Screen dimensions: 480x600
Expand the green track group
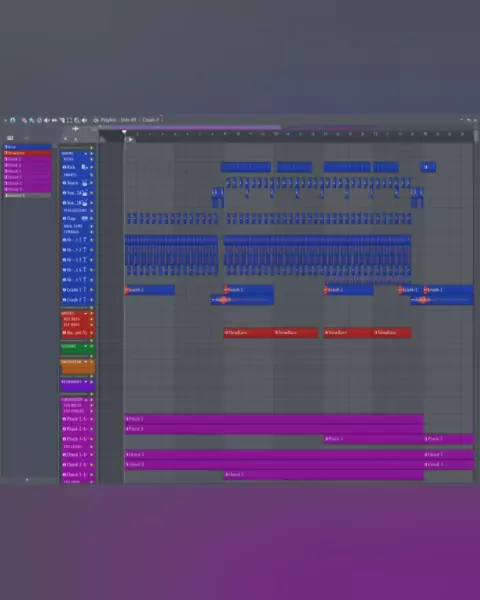pyautogui.click(x=86, y=346)
